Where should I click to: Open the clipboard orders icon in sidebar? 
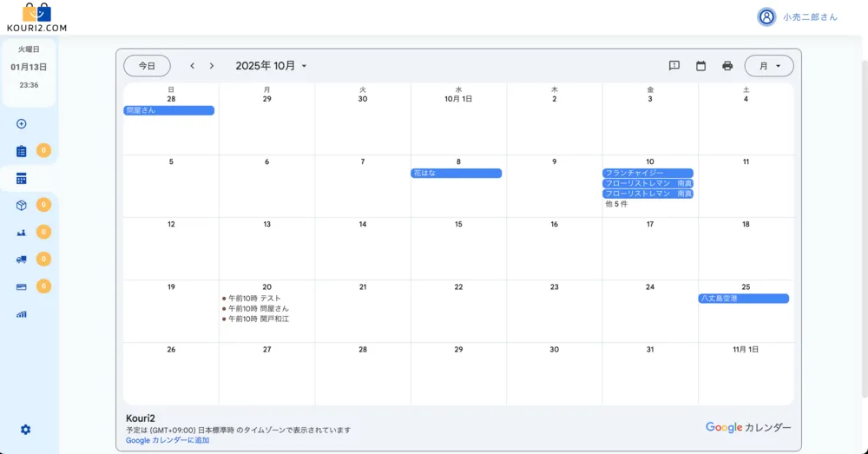(22, 151)
